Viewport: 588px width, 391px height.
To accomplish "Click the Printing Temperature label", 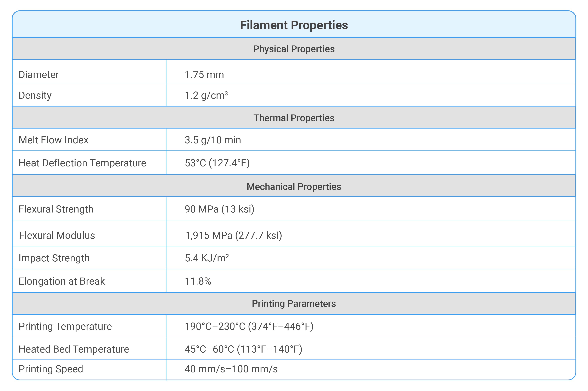I will click(65, 326).
